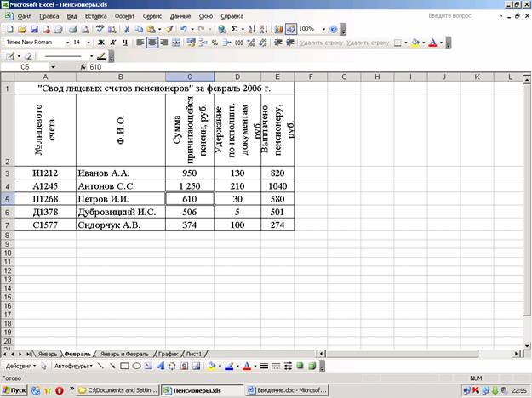Click the Format Painter brush icon
The image size is (532, 398).
[170, 29]
